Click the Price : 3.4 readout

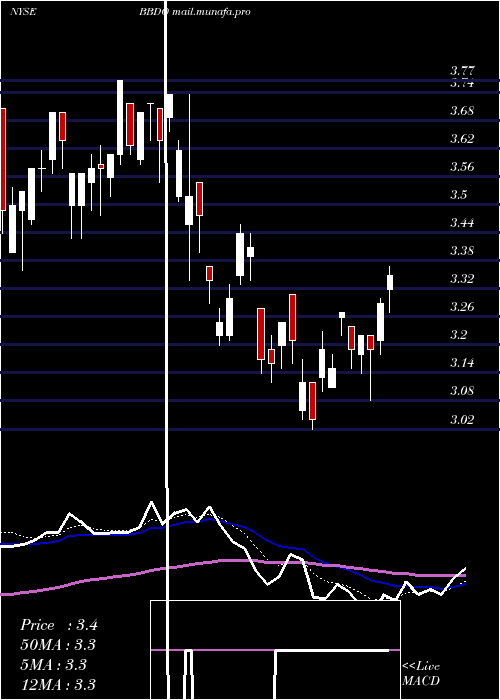(58, 625)
